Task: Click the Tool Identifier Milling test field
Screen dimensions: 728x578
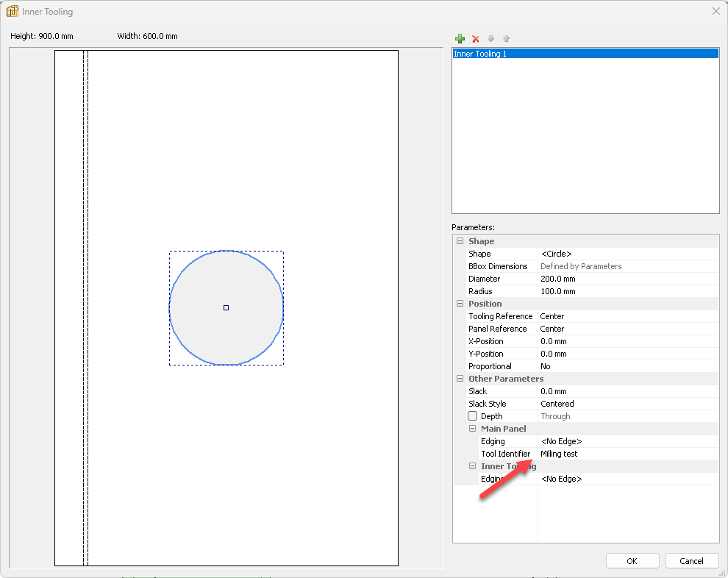Action: tap(628, 454)
